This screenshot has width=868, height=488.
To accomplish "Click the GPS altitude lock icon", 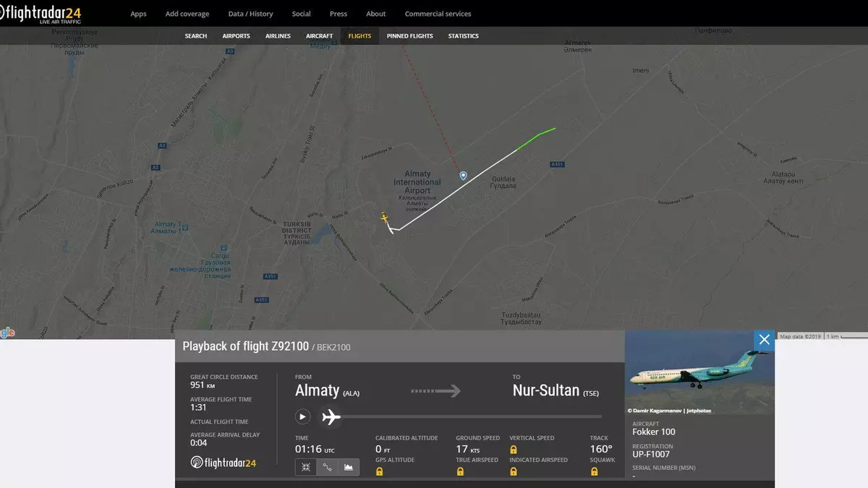I will click(379, 471).
